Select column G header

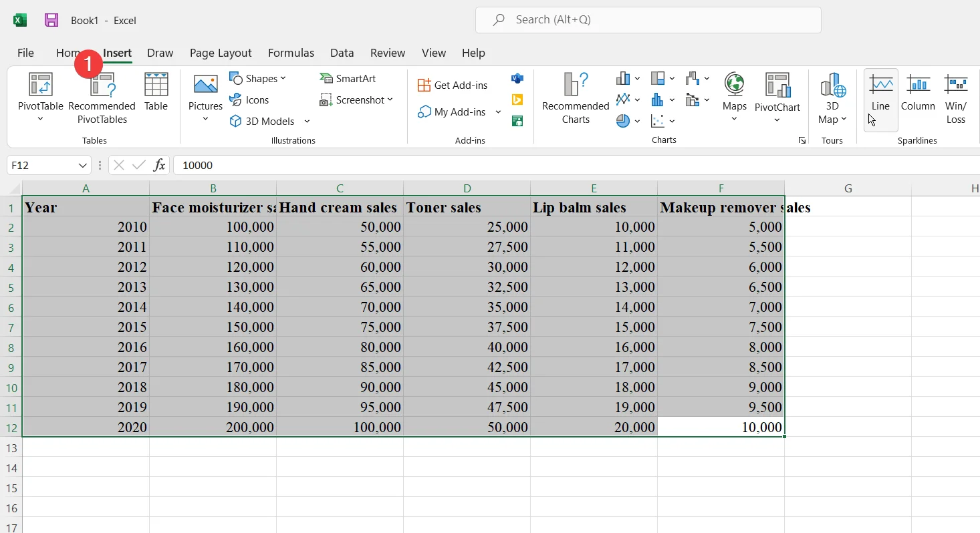click(848, 188)
